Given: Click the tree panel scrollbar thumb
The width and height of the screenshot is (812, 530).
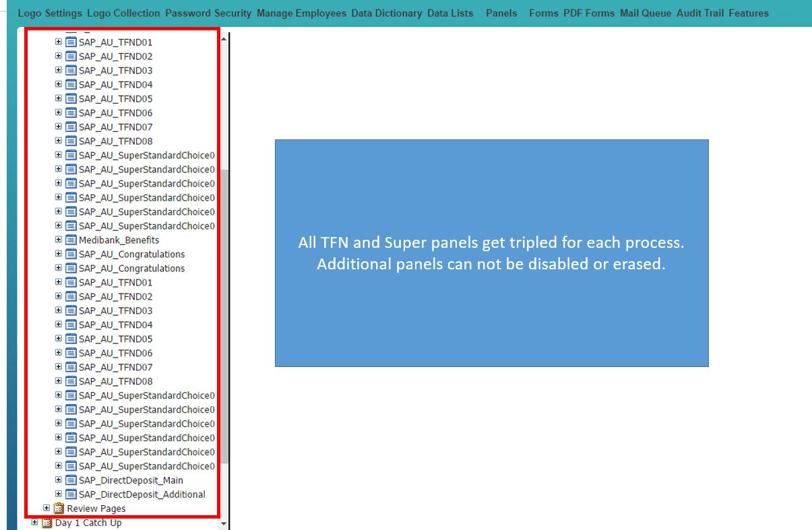Looking at the screenshot, I should pyautogui.click(x=224, y=317).
